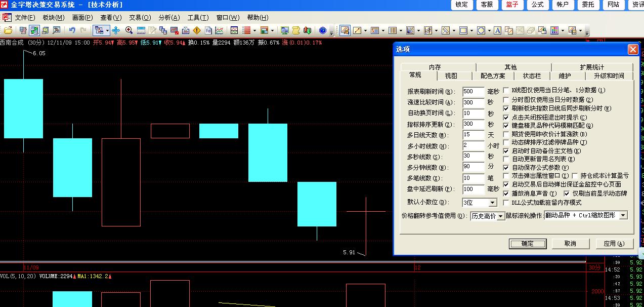Open the color grid palette icon
Viewport: 644px width, 307px height.
(554, 30)
